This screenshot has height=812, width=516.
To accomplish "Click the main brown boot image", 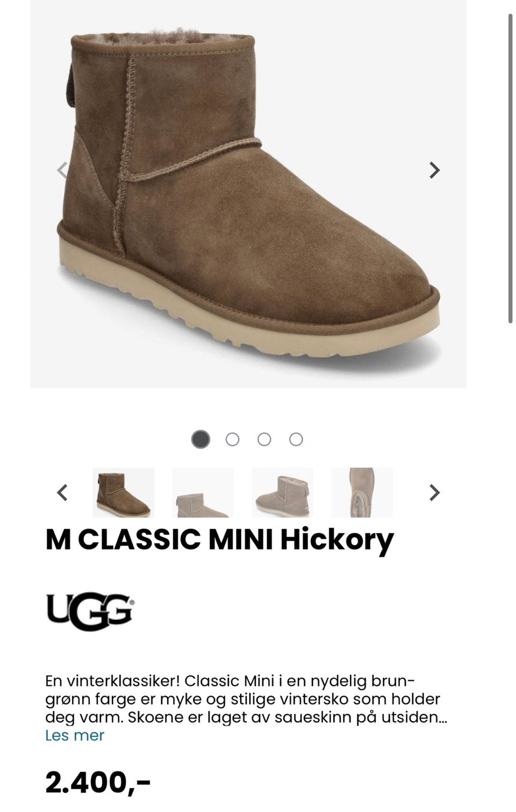I will click(248, 193).
